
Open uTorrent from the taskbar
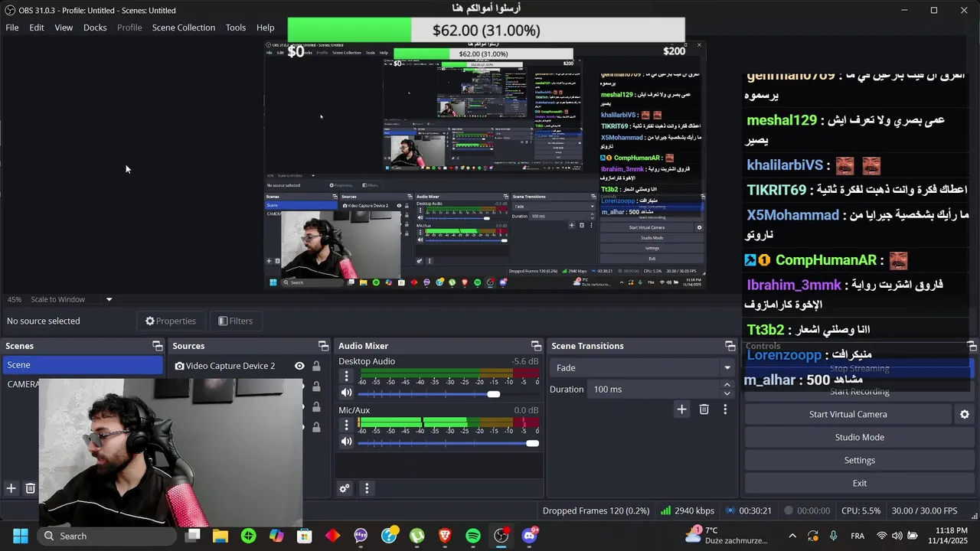pyautogui.click(x=416, y=536)
